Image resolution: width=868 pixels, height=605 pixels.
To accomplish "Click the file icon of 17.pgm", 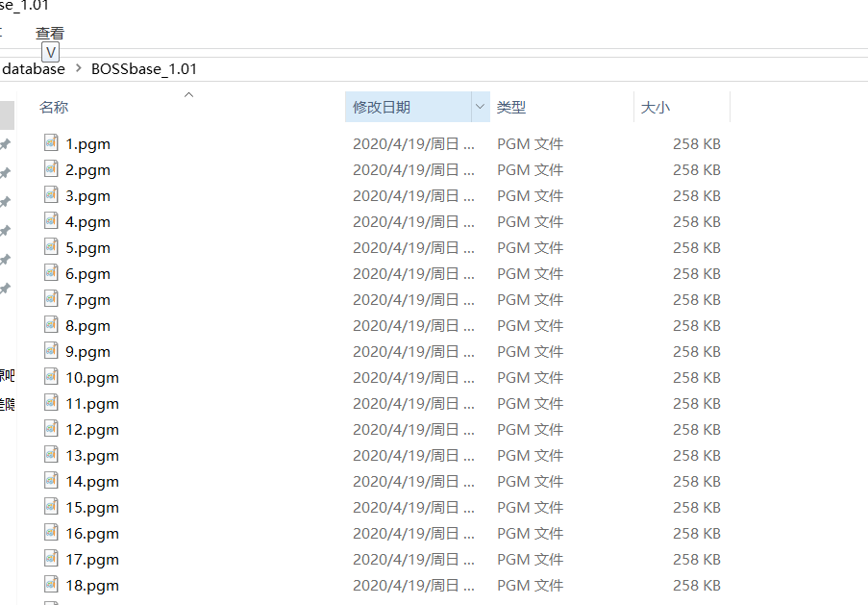I will point(51,559).
